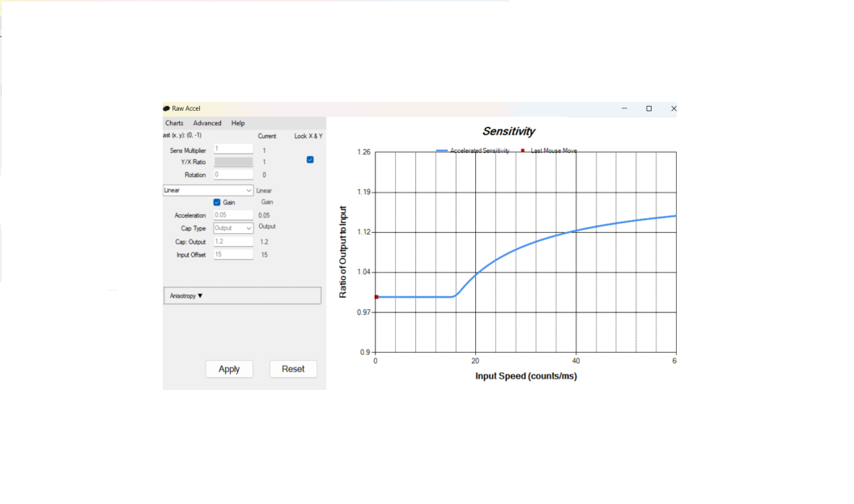Image resolution: width=854 pixels, height=504 pixels.
Task: Open the Cap Type dropdown
Action: click(x=232, y=227)
